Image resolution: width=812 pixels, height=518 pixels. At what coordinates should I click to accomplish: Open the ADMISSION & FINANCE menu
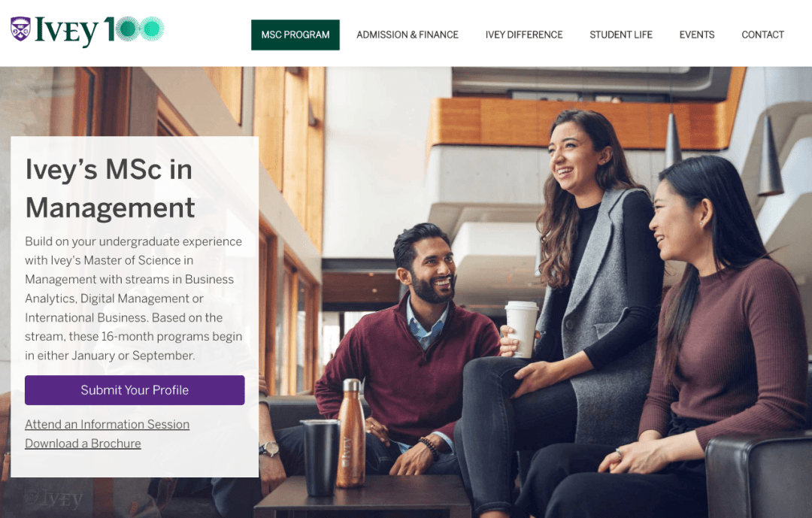[408, 35]
